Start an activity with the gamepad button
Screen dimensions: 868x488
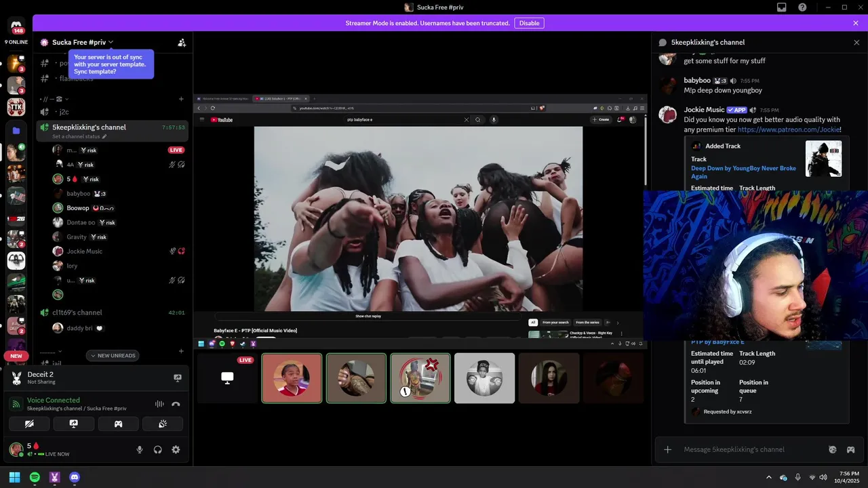click(118, 424)
